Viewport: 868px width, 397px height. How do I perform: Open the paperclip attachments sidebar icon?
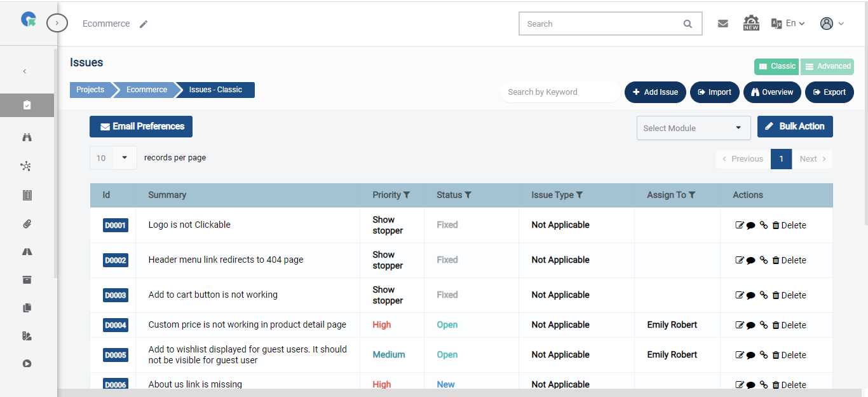tap(27, 223)
